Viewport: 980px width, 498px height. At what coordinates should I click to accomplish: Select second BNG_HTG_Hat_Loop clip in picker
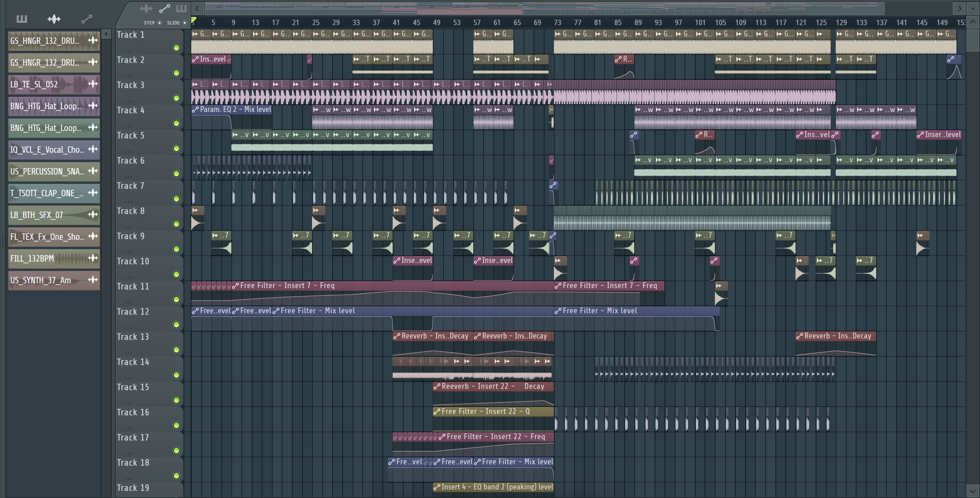(x=54, y=128)
